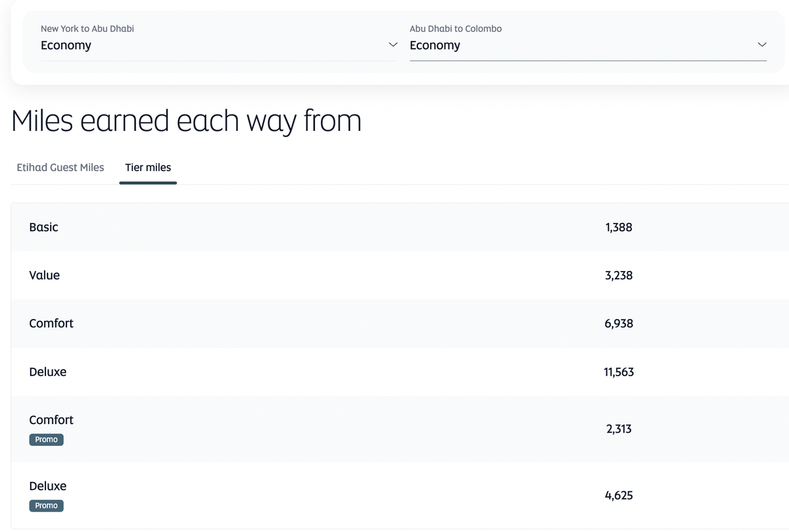This screenshot has width=789, height=532.
Task: Click the 2,313 promo miles value
Action: [619, 429]
